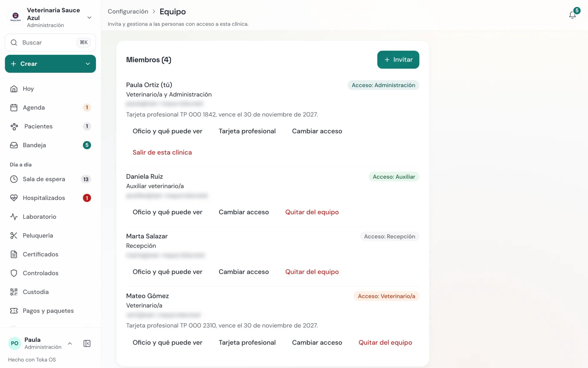Click the Hospitalizados heart icon
588x368 pixels.
coord(14,198)
